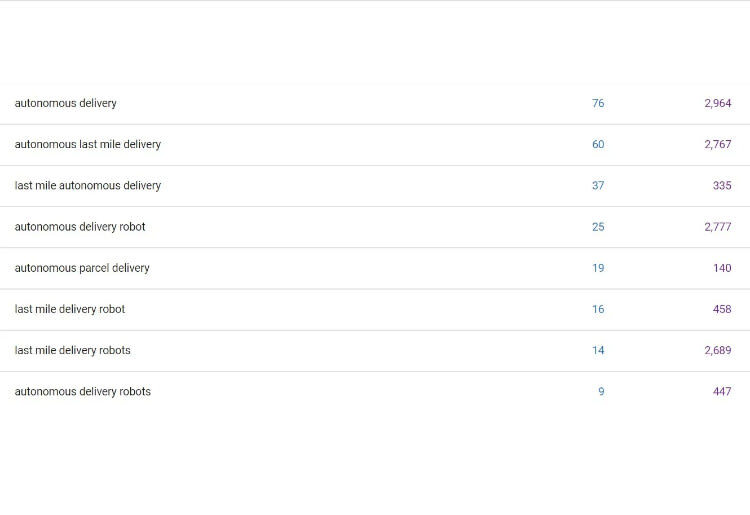Open the 'last mile delivery robot' query
This screenshot has width=750, height=515.
(70, 309)
